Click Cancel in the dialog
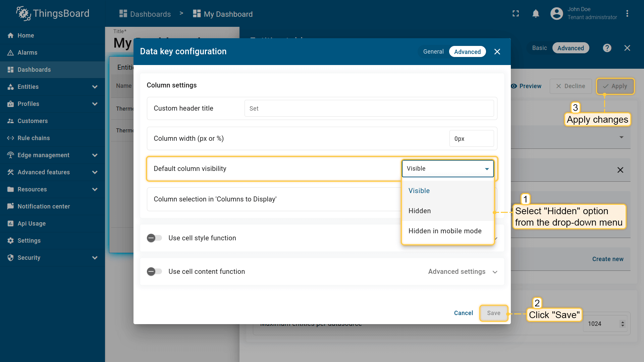The image size is (644, 362). [x=463, y=313]
